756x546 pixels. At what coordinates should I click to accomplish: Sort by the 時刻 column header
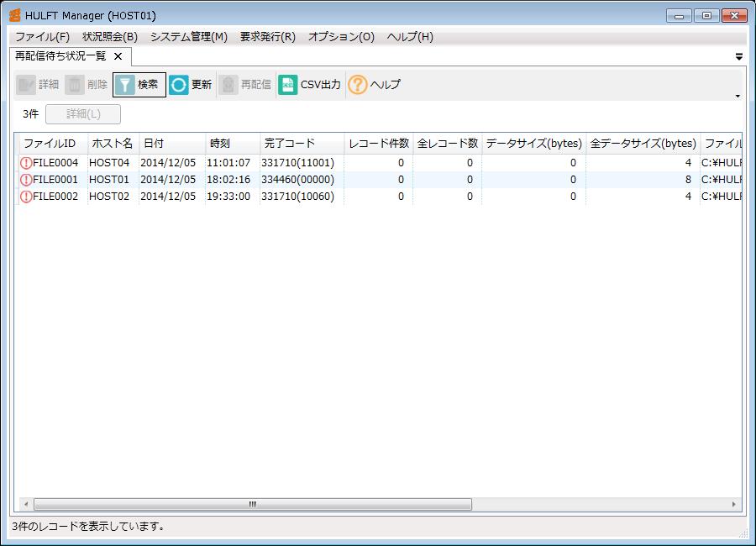(x=233, y=144)
